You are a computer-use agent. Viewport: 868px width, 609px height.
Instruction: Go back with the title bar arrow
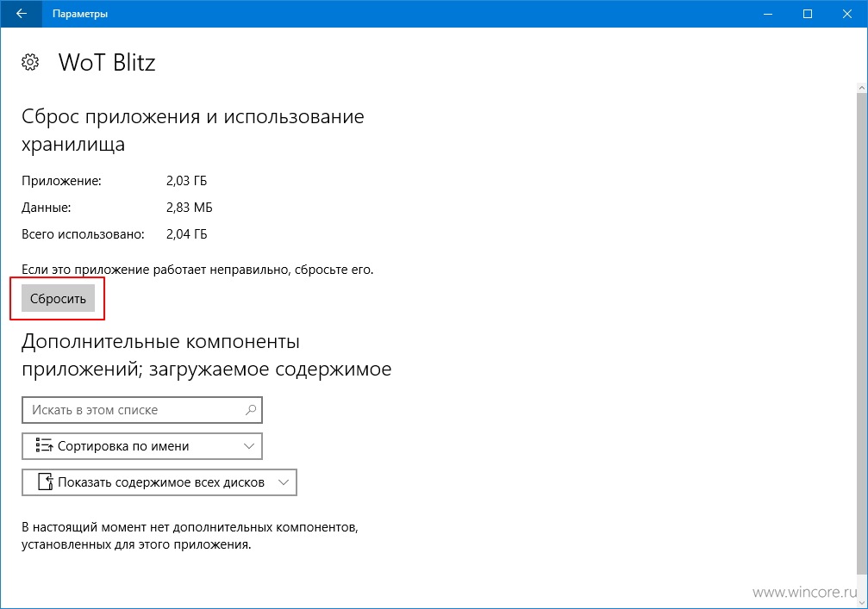[21, 14]
